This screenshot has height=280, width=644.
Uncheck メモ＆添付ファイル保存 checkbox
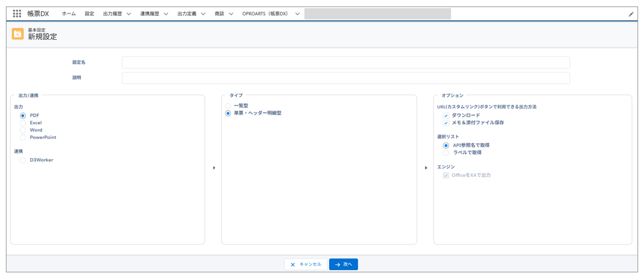point(446,123)
